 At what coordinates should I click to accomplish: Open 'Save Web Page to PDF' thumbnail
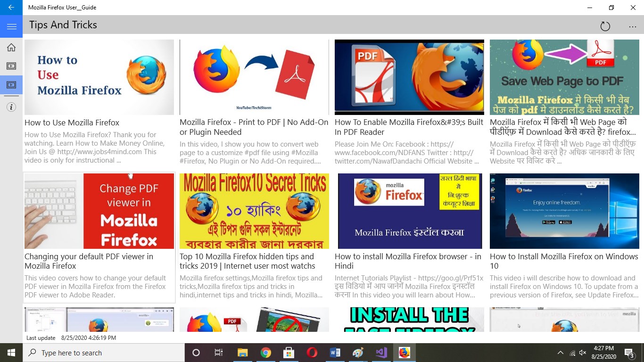point(564,77)
